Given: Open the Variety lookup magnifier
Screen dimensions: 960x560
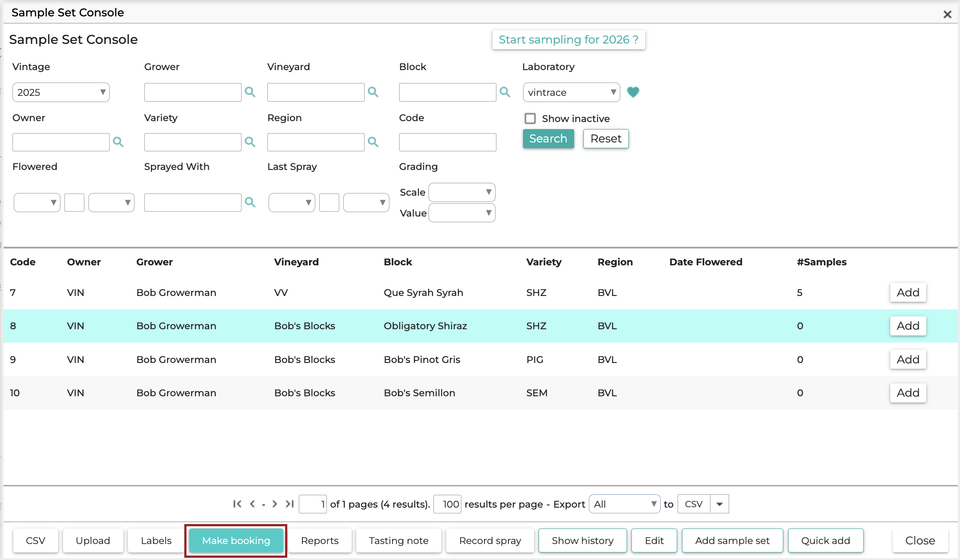Looking at the screenshot, I should click(x=250, y=142).
